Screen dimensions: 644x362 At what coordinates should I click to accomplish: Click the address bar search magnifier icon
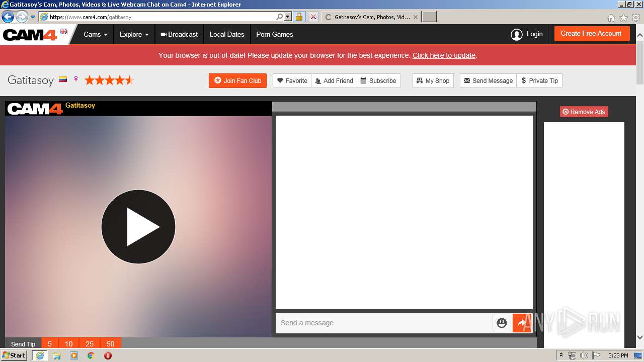pyautogui.click(x=280, y=17)
